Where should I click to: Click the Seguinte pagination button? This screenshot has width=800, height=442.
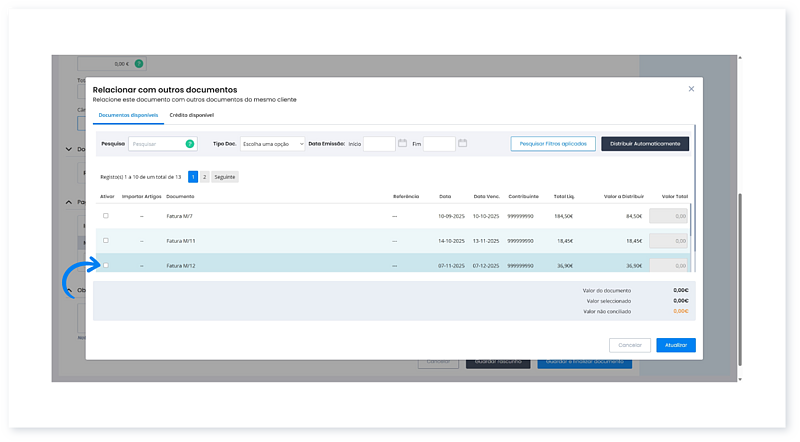tap(225, 176)
